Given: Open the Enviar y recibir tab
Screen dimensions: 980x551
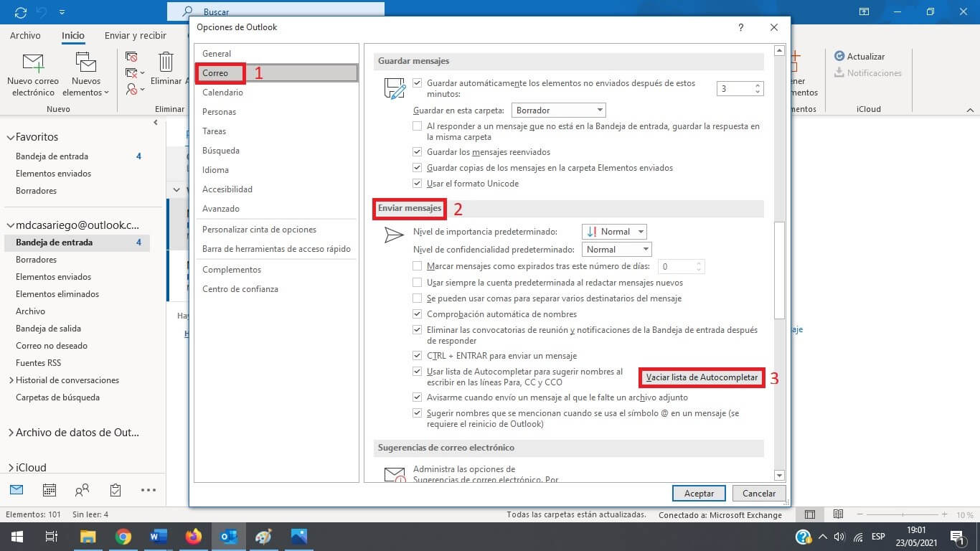Looking at the screenshot, I should point(136,35).
